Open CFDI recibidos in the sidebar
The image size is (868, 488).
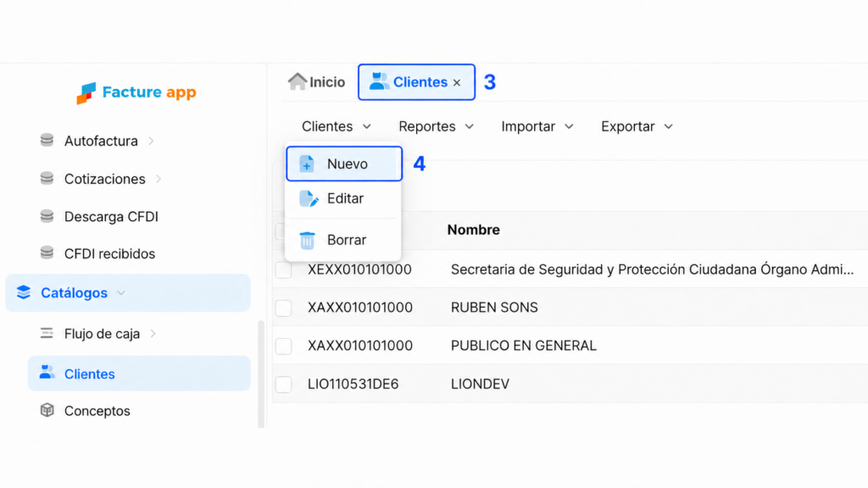click(109, 253)
